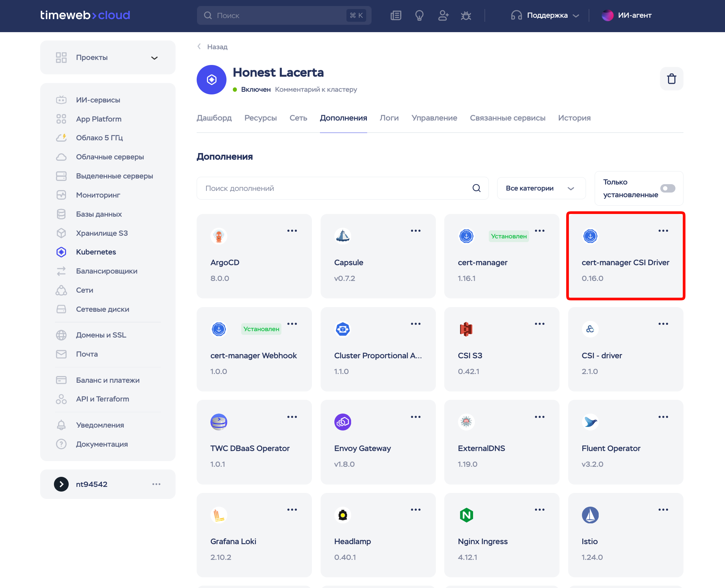Open ArgoCD card options menu
This screenshot has width=725, height=588.
click(x=292, y=231)
